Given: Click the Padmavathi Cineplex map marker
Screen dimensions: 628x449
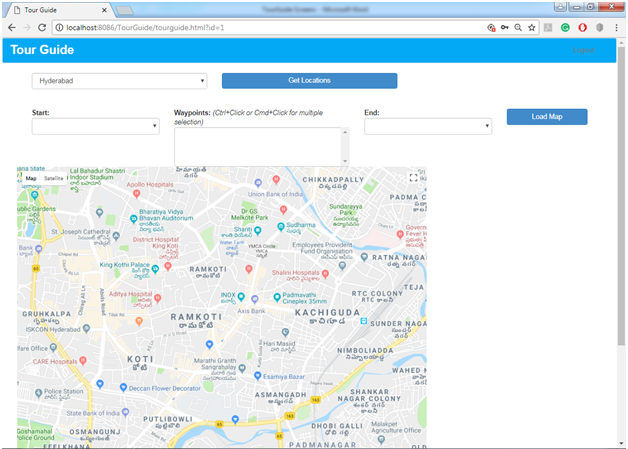Looking at the screenshot, I should coord(277,297).
